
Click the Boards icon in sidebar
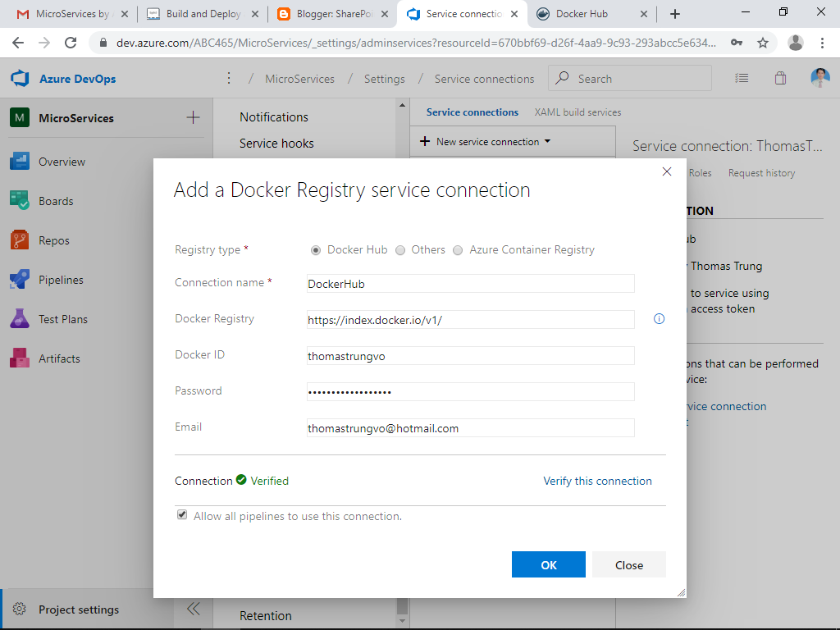click(20, 201)
